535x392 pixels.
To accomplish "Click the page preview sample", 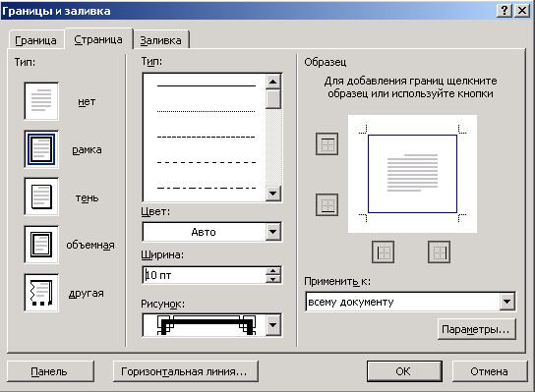I will [412, 174].
